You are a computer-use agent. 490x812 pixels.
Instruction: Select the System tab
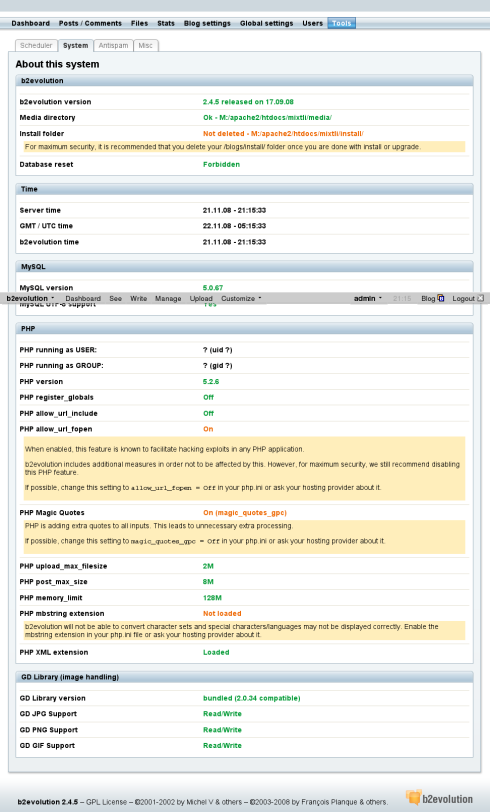pyautogui.click(x=76, y=46)
